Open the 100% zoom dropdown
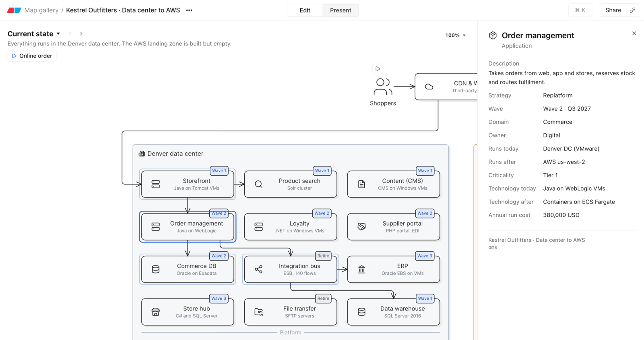 click(x=455, y=35)
